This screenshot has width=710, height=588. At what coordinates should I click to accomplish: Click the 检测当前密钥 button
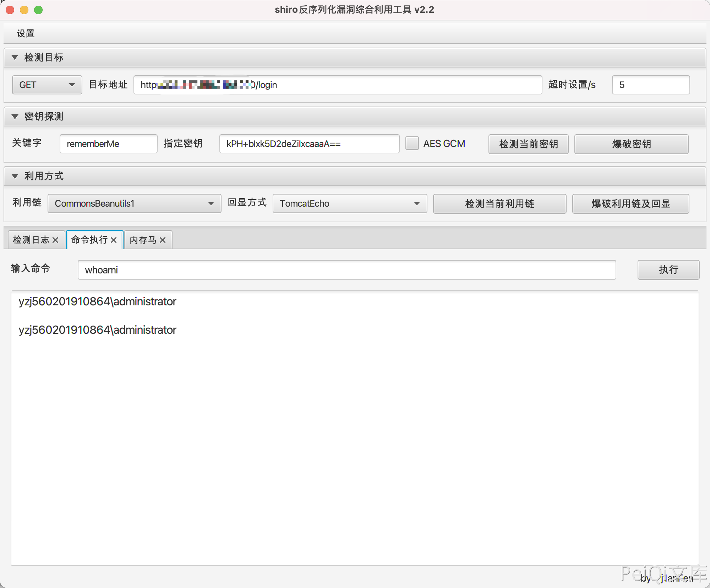(528, 144)
